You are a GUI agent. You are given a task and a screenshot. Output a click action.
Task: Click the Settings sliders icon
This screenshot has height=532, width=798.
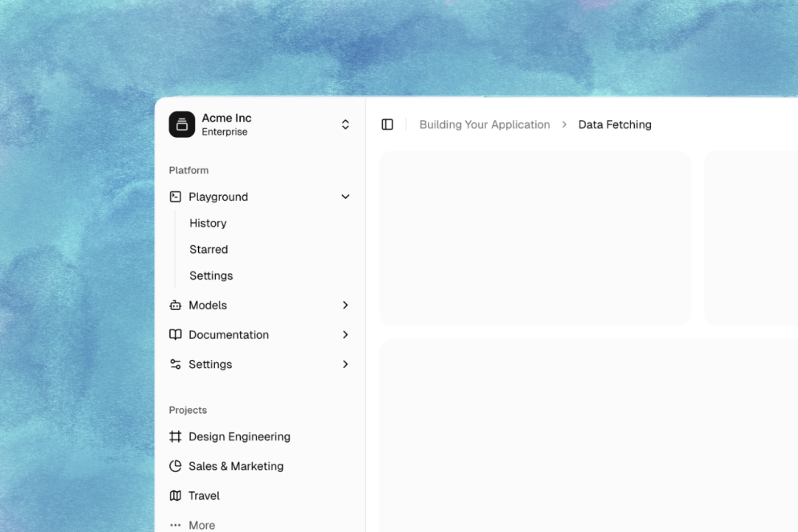pos(175,364)
